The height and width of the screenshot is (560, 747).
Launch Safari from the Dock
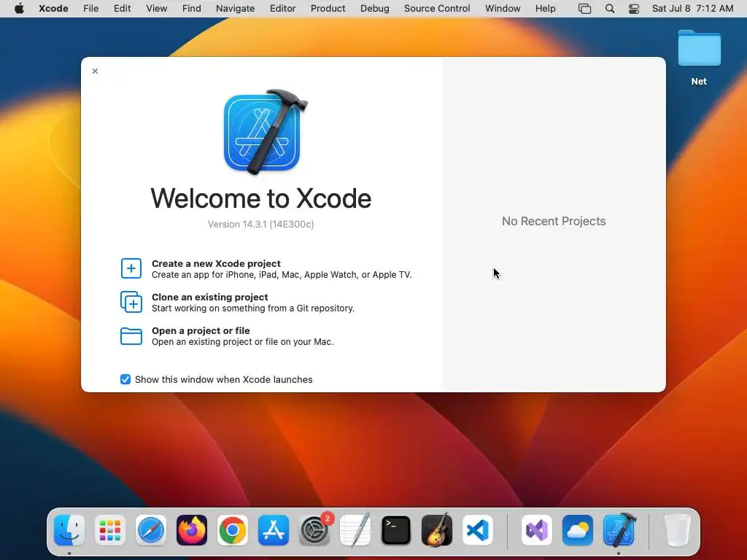point(151,530)
